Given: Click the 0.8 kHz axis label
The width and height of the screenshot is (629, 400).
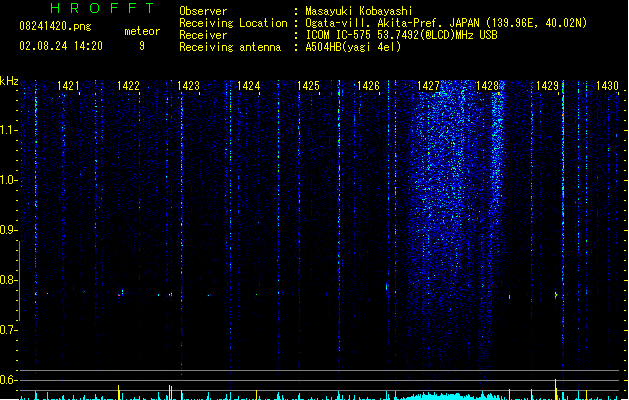Looking at the screenshot, I should 8,280.
